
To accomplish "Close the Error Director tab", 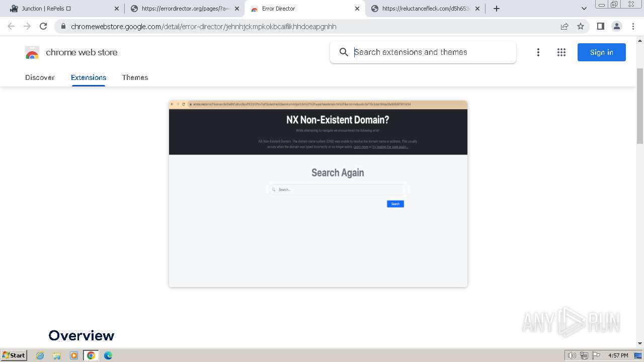I will tap(357, 9).
